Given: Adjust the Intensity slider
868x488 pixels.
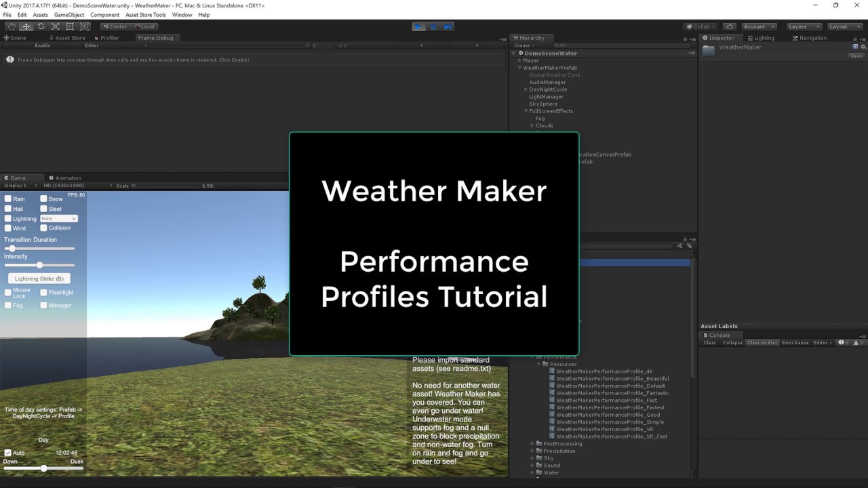Looking at the screenshot, I should coord(39,265).
